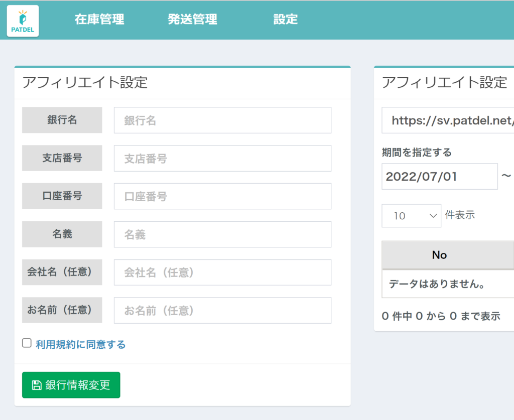Click the PATDEL logo

23,21
